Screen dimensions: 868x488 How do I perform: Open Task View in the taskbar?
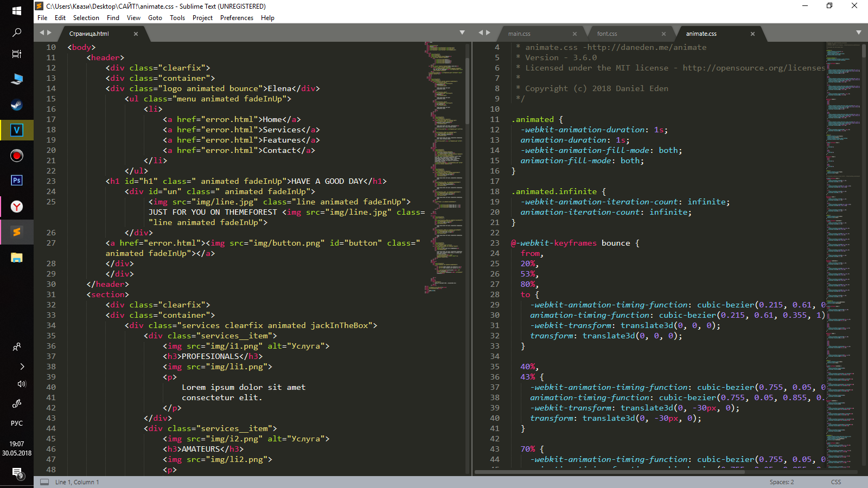(x=17, y=54)
